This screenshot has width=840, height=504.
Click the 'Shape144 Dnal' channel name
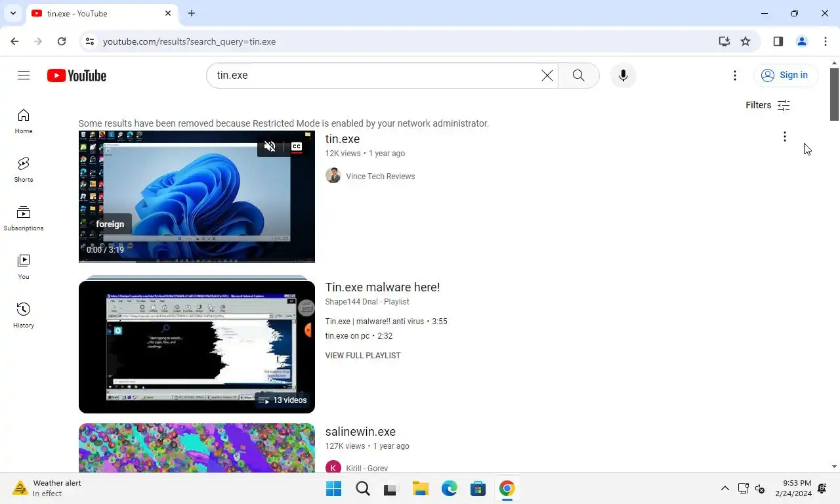click(351, 302)
